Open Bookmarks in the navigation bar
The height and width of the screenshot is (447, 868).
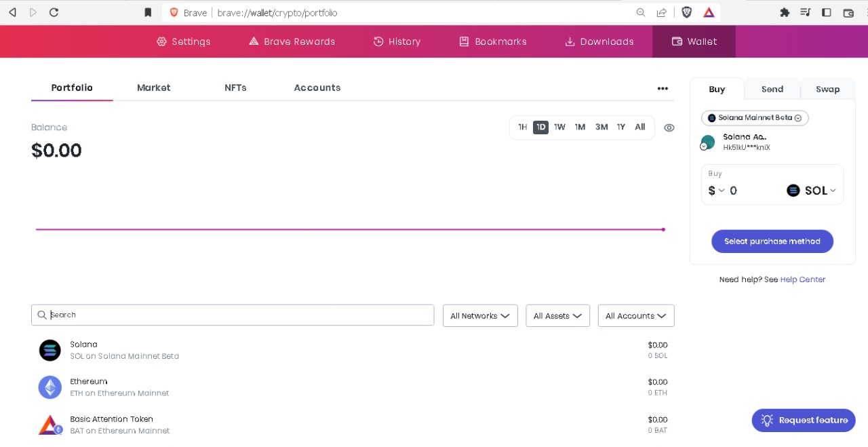493,41
